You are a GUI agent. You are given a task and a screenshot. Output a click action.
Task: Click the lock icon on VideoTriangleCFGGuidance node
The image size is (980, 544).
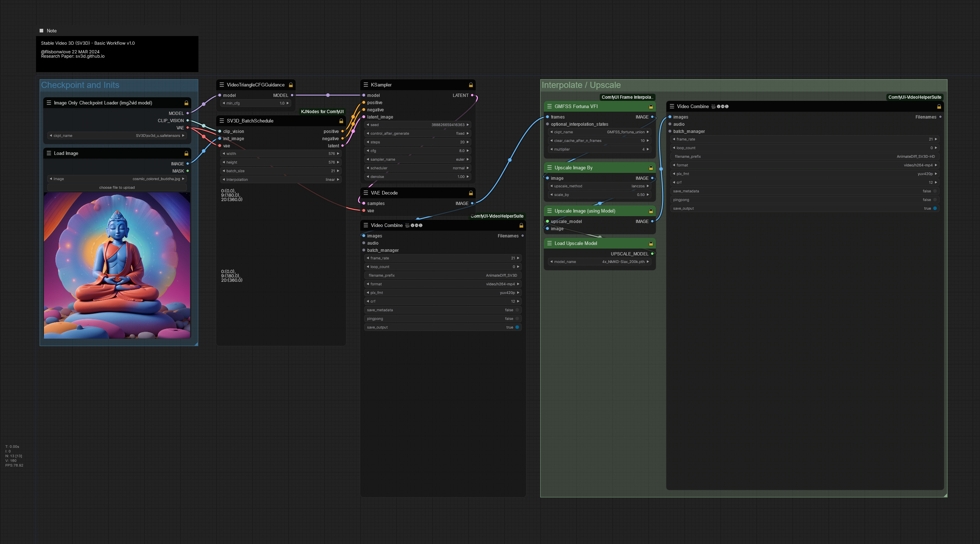[290, 84]
